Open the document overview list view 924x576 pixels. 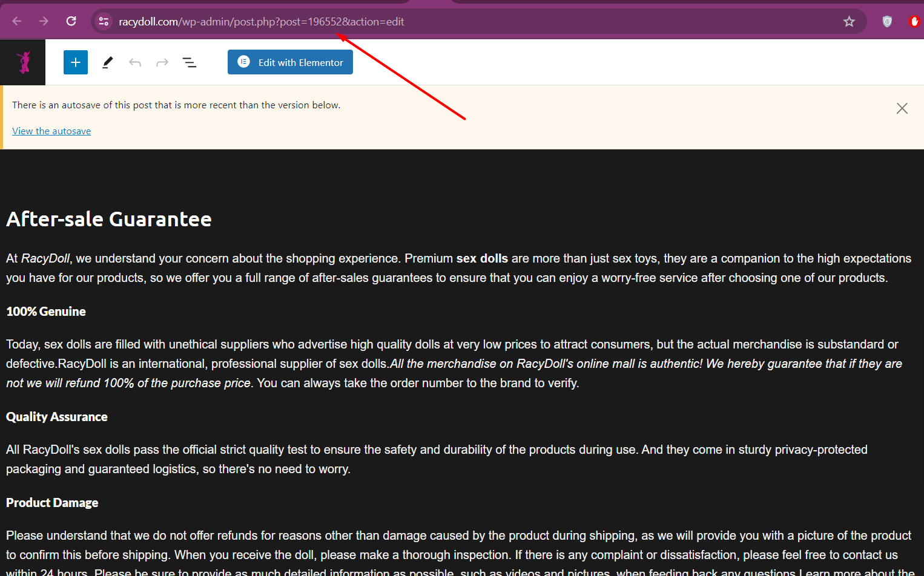[190, 62]
